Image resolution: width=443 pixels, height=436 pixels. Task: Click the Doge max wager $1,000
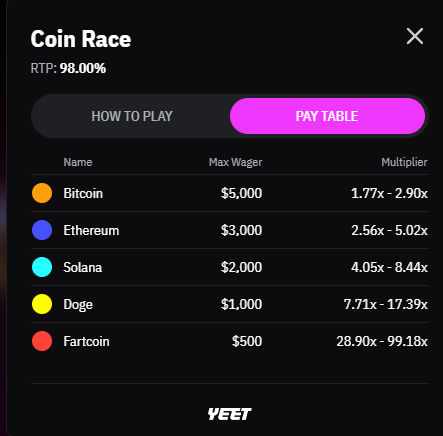241,304
